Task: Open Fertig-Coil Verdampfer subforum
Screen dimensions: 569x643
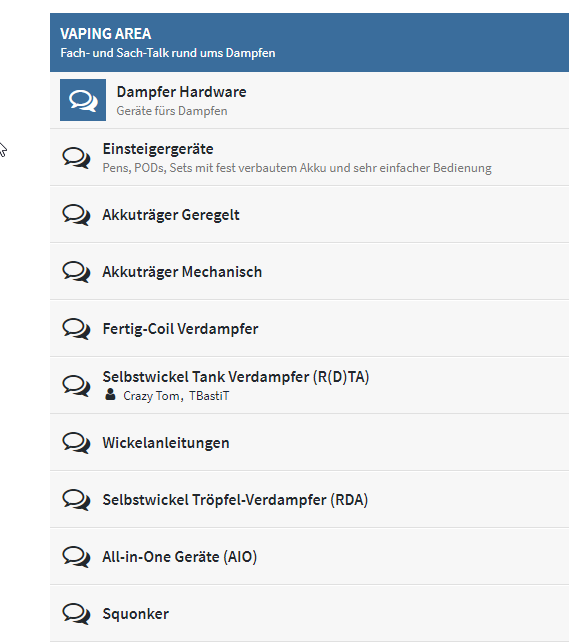Action: (x=180, y=329)
